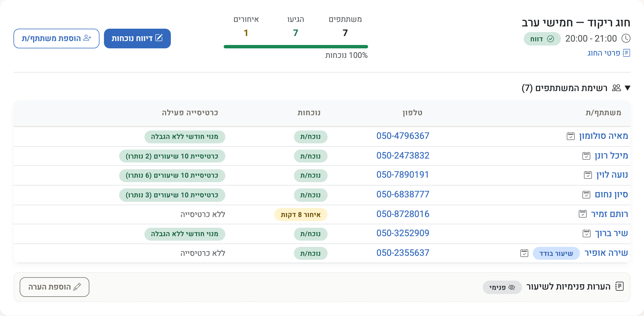The image size is (644, 316).
Task: Click the class details document icon
Action: click(x=626, y=53)
